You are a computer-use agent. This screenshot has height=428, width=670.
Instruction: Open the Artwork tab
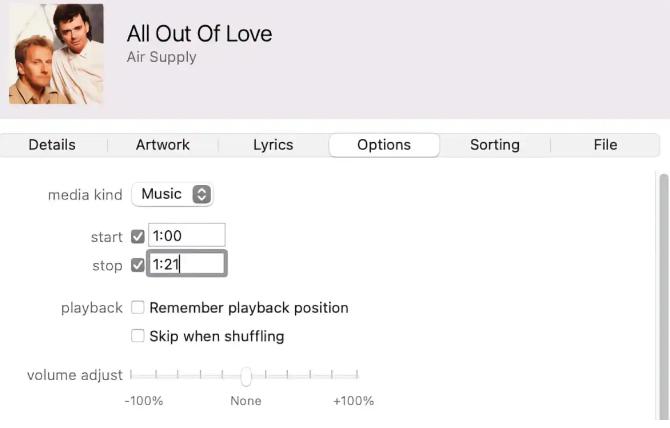[x=163, y=145]
